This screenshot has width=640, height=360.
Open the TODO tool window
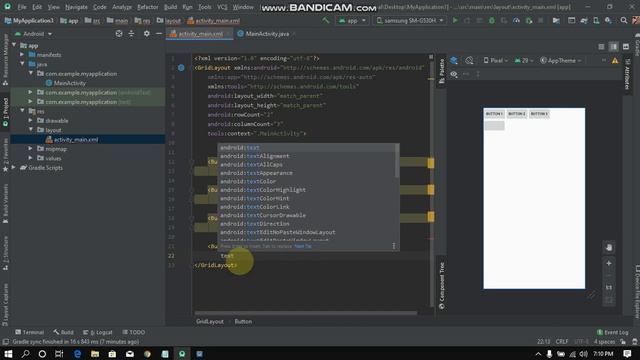pos(134,332)
